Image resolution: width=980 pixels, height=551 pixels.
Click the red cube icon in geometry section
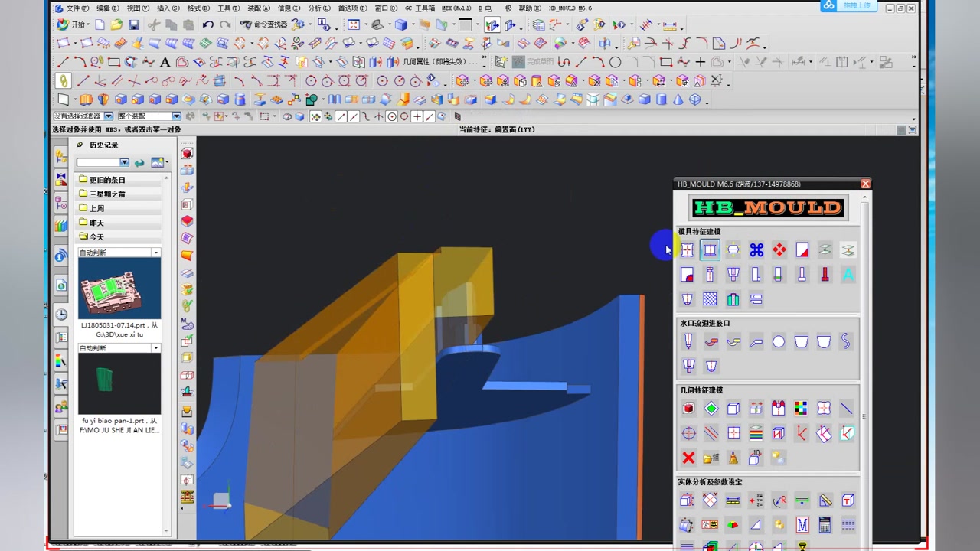click(x=688, y=409)
